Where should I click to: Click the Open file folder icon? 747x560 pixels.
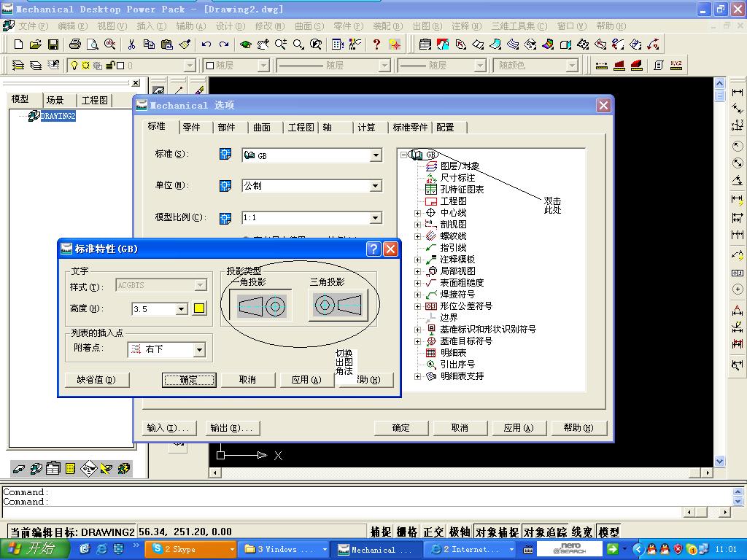(35, 44)
